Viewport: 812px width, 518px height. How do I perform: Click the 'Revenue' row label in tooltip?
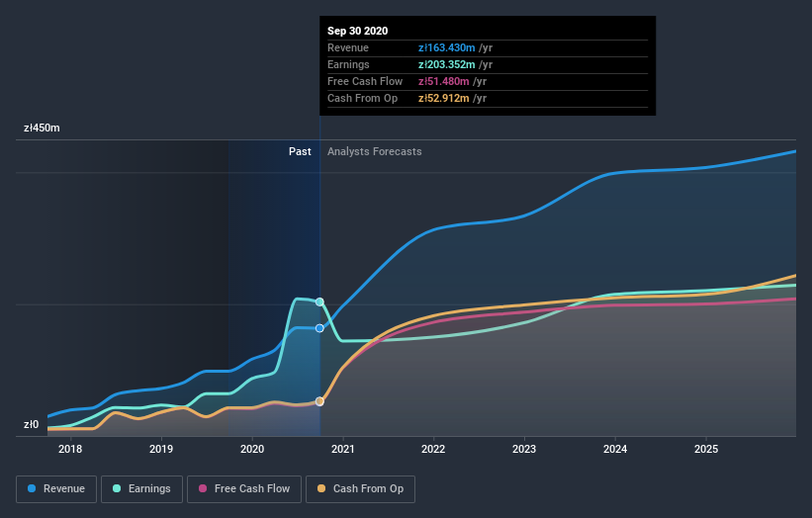click(348, 47)
